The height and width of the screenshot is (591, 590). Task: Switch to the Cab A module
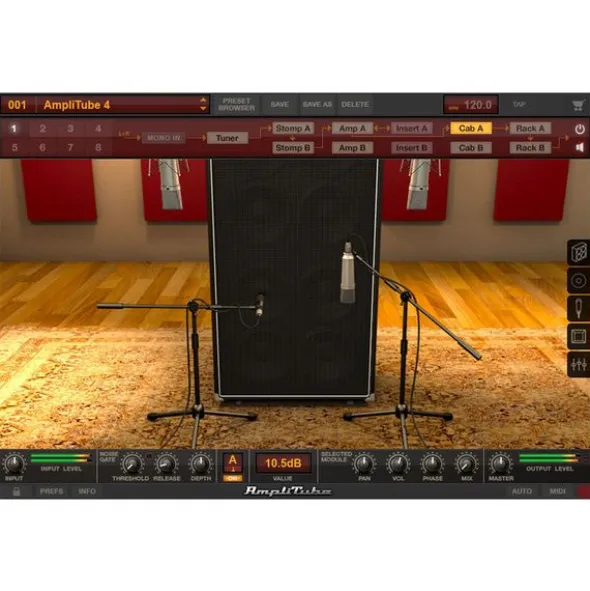coord(471,128)
